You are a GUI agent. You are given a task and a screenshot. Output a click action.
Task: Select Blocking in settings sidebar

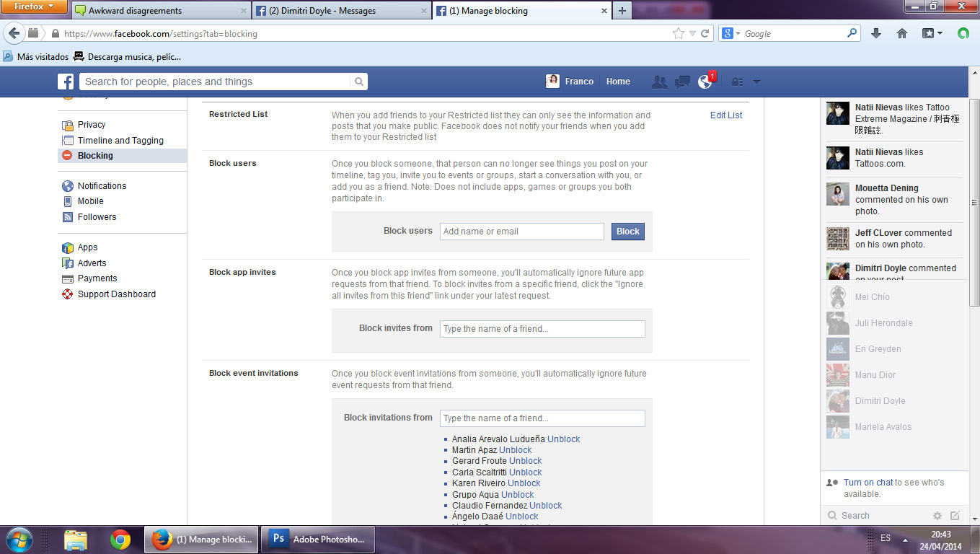click(x=122, y=156)
